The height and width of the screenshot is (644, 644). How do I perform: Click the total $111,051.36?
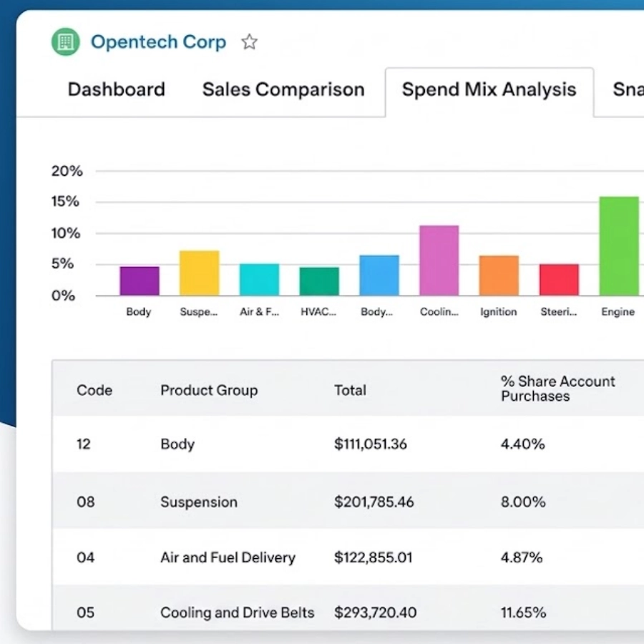[x=371, y=444]
